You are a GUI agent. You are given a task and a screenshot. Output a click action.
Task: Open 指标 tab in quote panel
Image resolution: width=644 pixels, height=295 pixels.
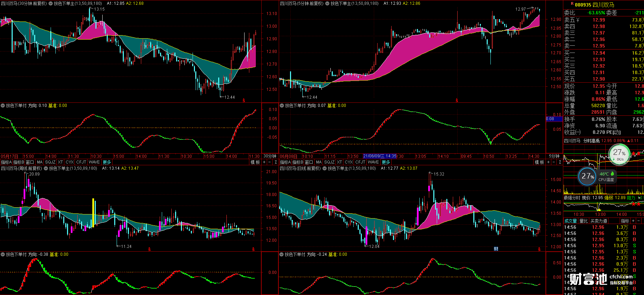tap(625, 221)
